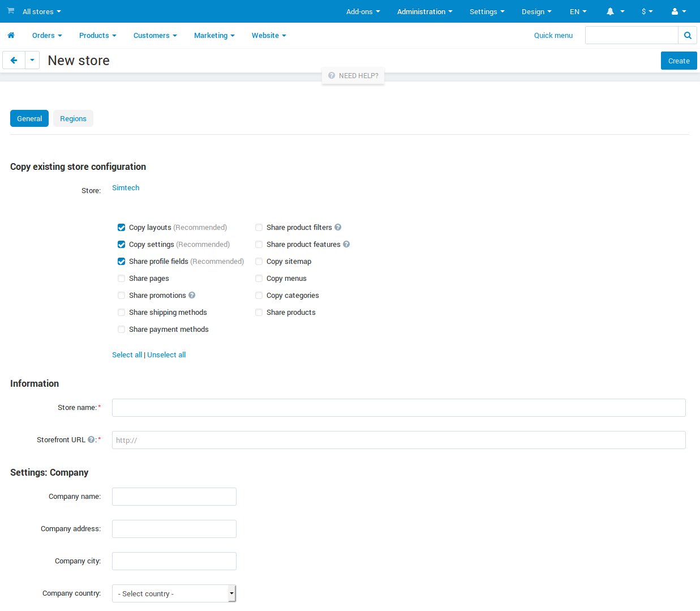The width and height of the screenshot is (700, 611).
Task: Open the Website menu
Action: (269, 35)
